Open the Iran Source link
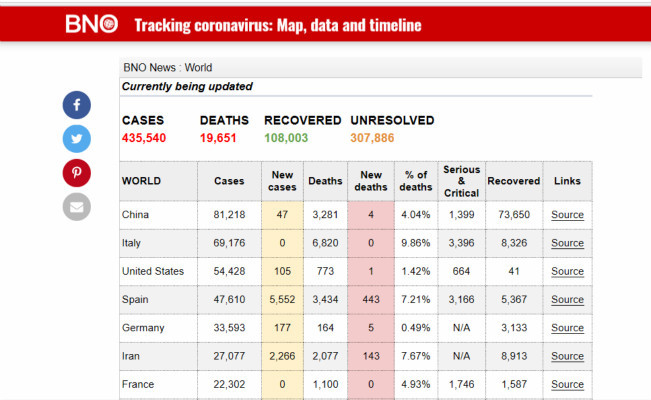This screenshot has height=400, width=651. (567, 356)
